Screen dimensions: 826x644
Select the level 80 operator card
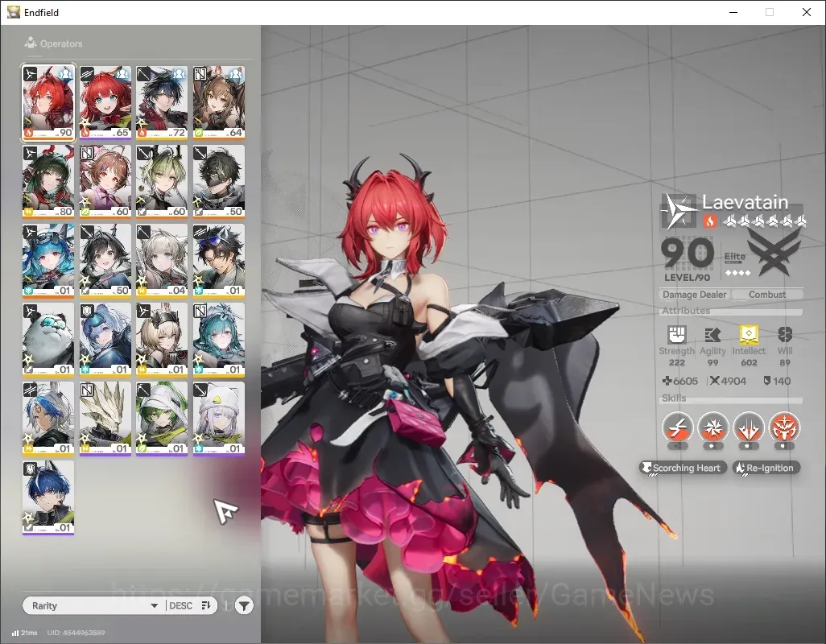[x=48, y=182]
